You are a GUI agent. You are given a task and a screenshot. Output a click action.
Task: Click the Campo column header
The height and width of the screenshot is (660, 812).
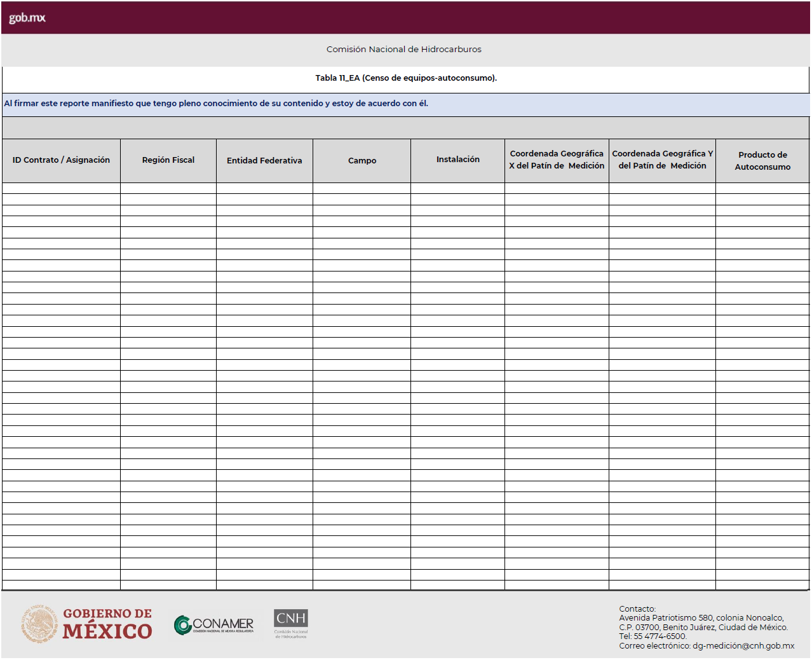click(362, 160)
